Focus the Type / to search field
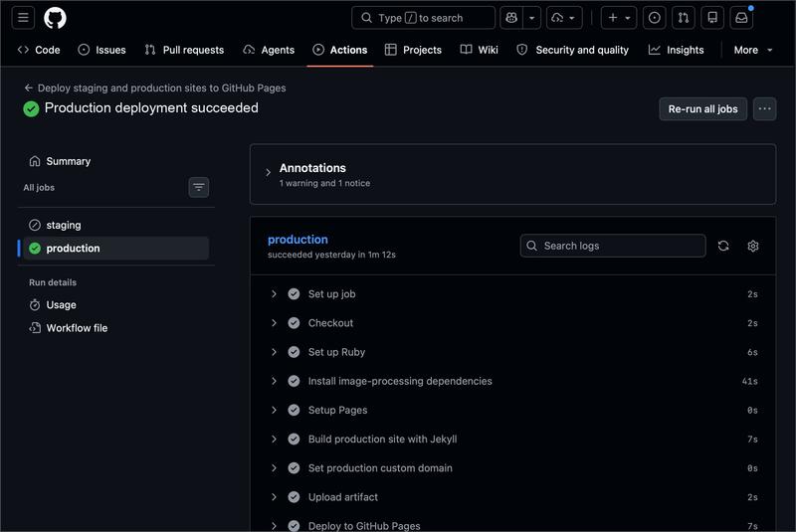The height and width of the screenshot is (532, 796). point(423,18)
